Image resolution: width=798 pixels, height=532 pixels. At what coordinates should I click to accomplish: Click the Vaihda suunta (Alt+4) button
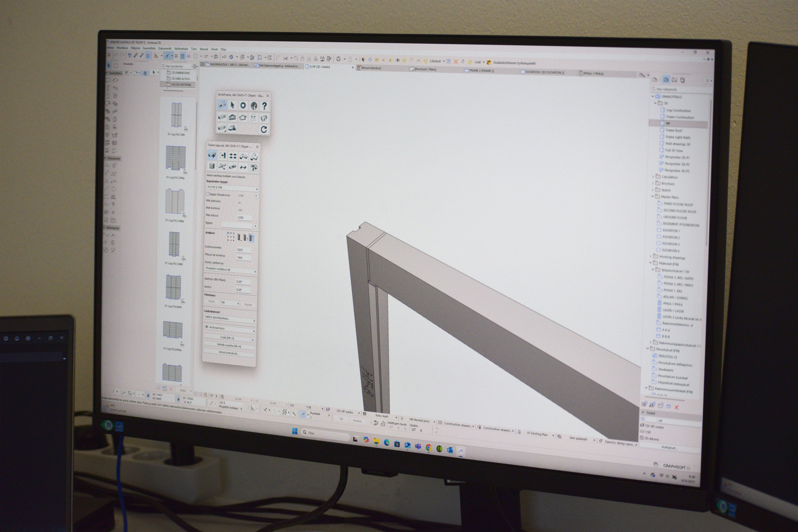pos(229,346)
